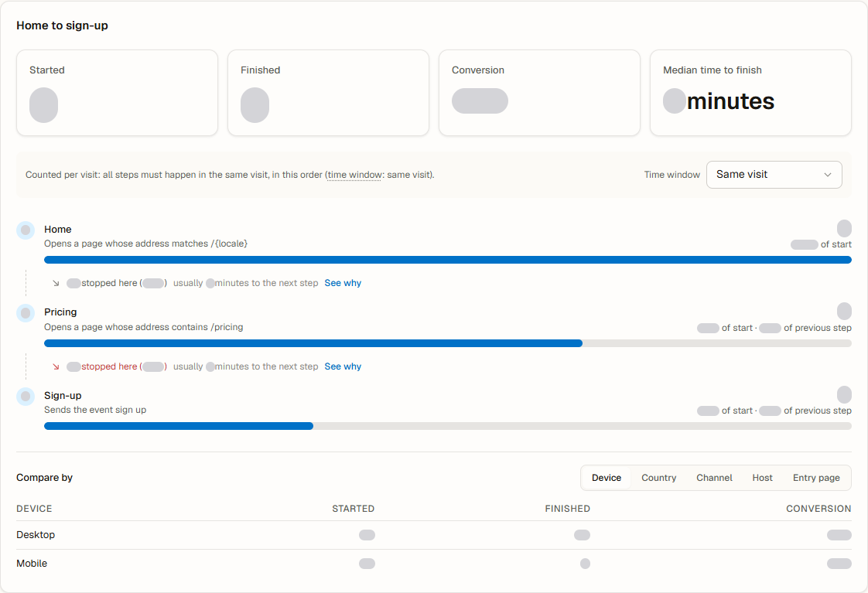Click the dotted-underlined time window term
The width and height of the screenshot is (868, 593).
(x=354, y=175)
